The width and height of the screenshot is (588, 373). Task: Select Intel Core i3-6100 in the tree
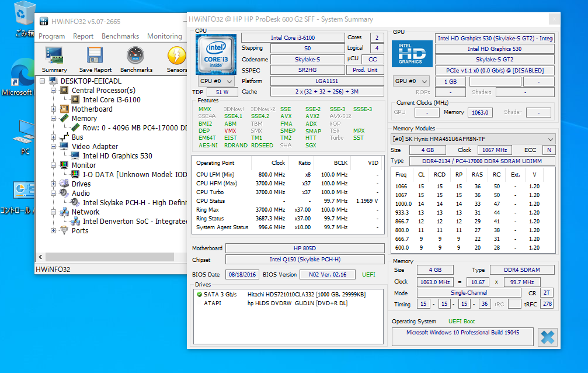pos(111,100)
